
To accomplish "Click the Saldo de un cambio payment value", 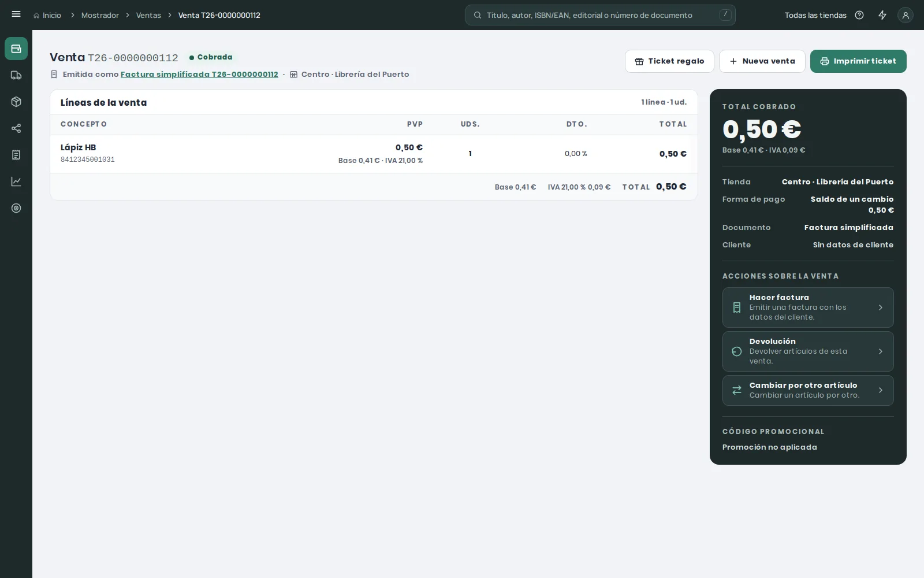I will (852, 205).
